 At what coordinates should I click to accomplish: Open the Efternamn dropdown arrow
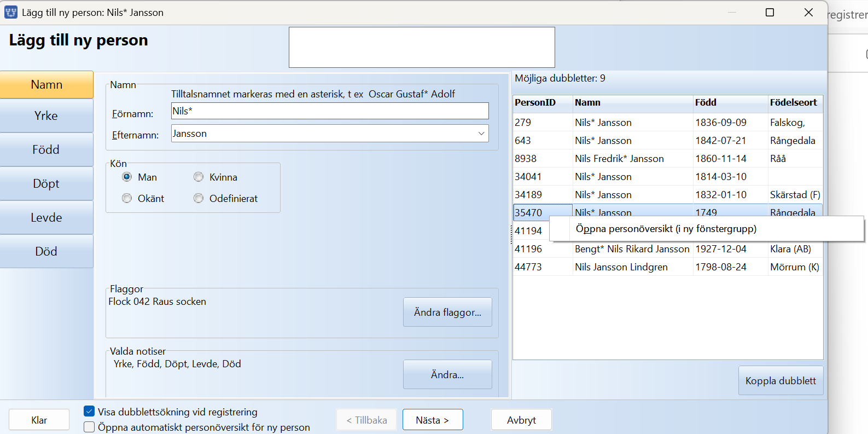pos(481,134)
